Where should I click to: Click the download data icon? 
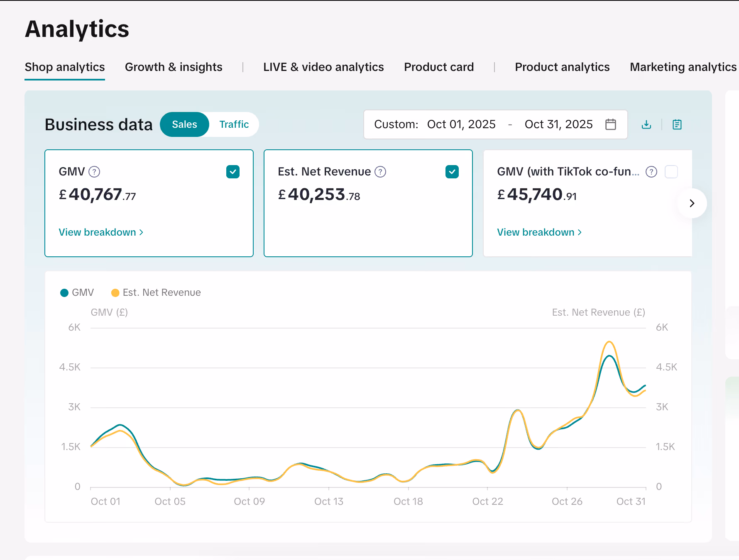(x=646, y=124)
